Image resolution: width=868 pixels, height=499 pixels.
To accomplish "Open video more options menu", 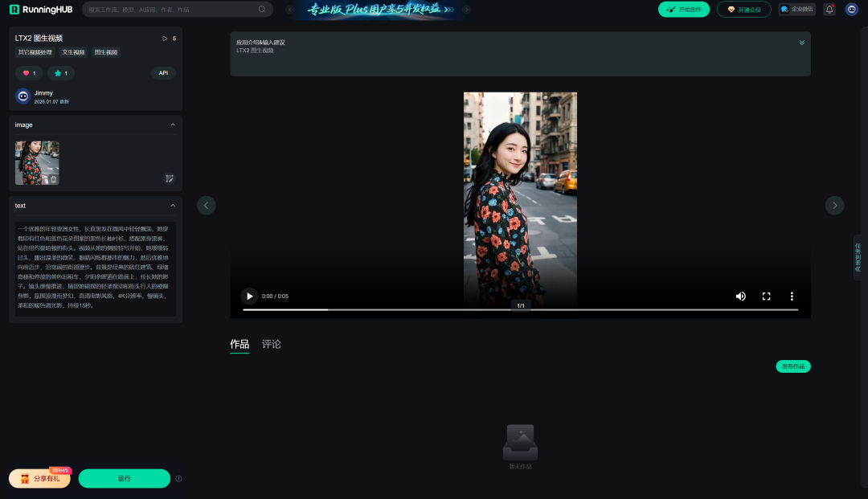I will [792, 296].
